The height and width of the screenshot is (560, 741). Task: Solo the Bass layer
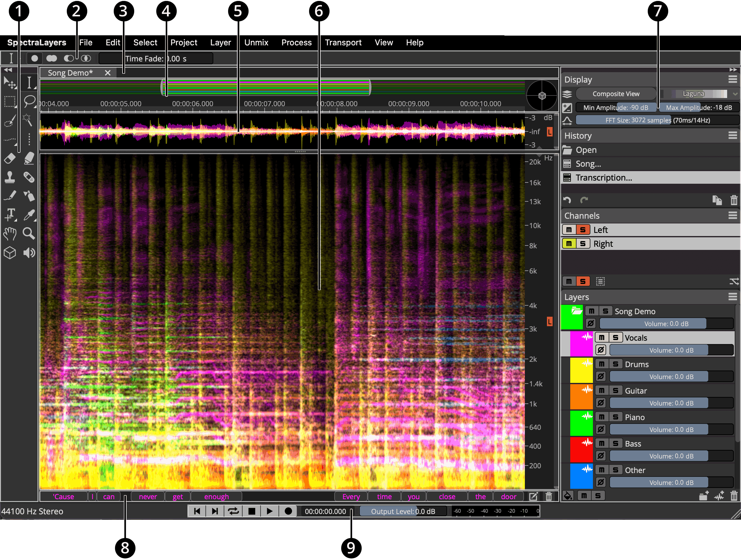pyautogui.click(x=615, y=443)
